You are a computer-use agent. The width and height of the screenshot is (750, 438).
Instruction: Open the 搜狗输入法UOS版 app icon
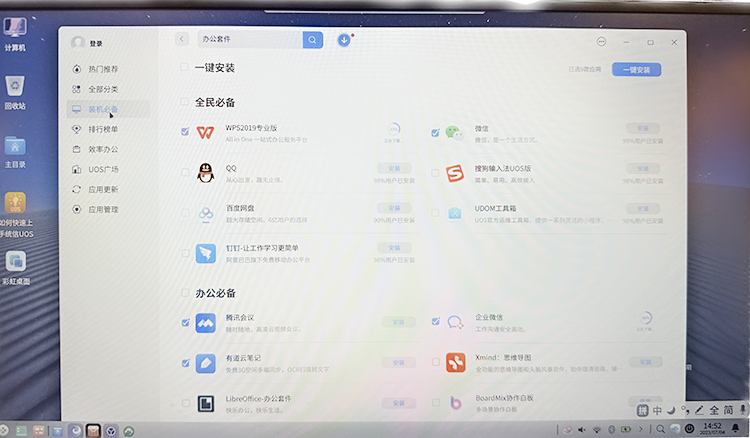[x=455, y=173]
